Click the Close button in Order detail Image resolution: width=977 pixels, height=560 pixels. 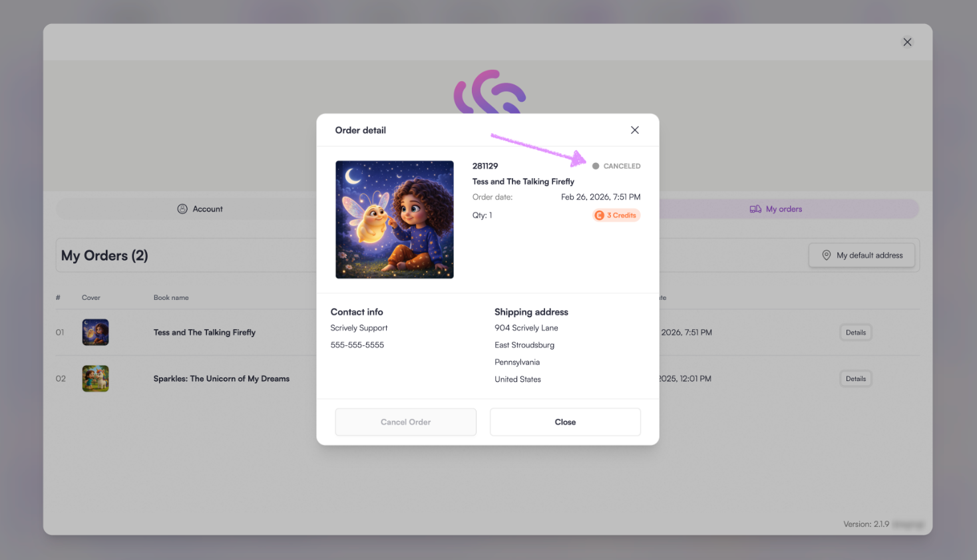565,422
